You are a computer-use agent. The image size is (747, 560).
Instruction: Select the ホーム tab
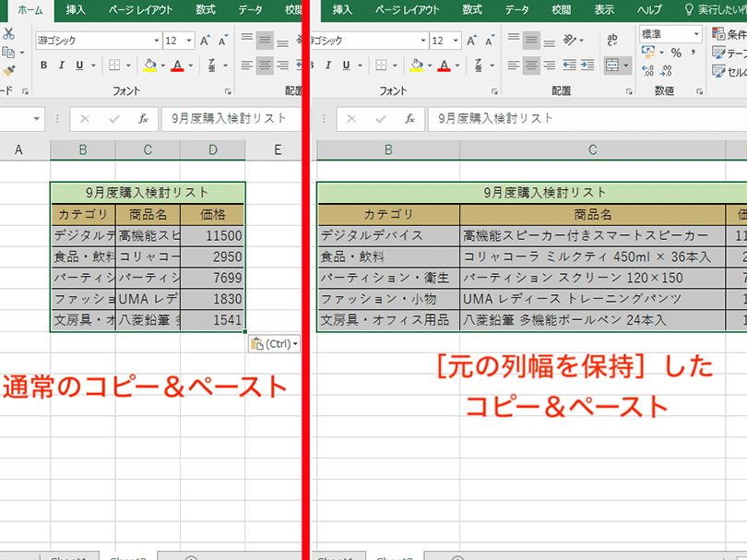[x=30, y=9]
